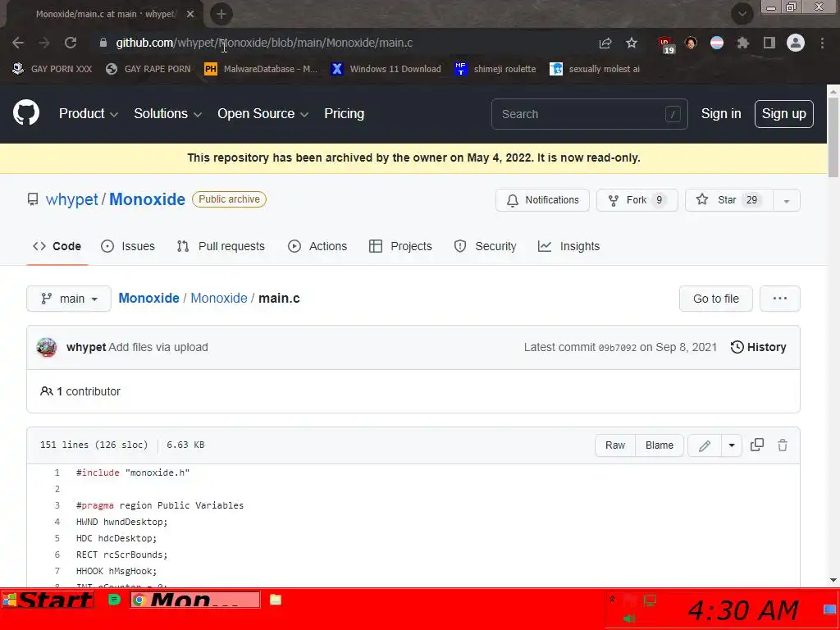Screen dimensions: 840x630
Task: Toggle browser side panel icon
Action: pyautogui.click(x=769, y=43)
